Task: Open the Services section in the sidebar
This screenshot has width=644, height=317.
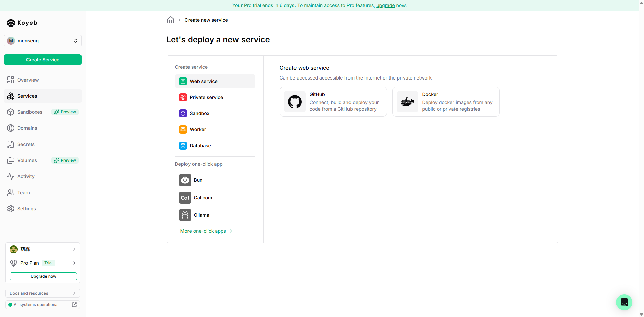Action: coord(27,96)
